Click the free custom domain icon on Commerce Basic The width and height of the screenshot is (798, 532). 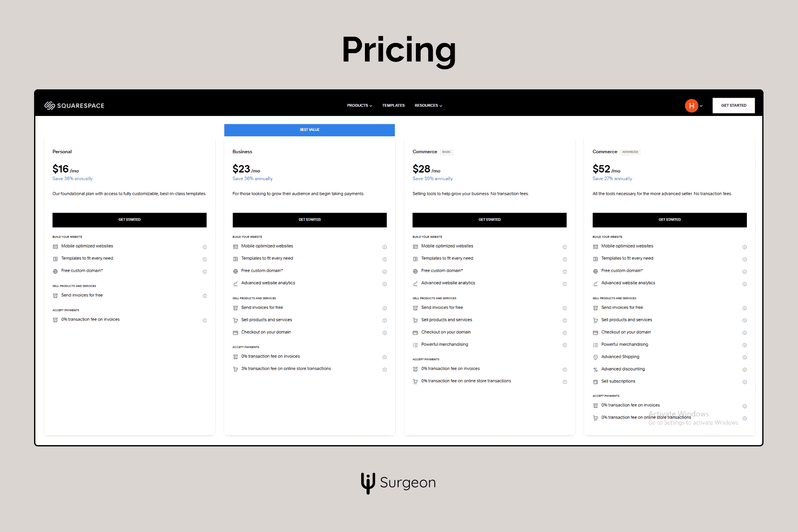point(416,270)
